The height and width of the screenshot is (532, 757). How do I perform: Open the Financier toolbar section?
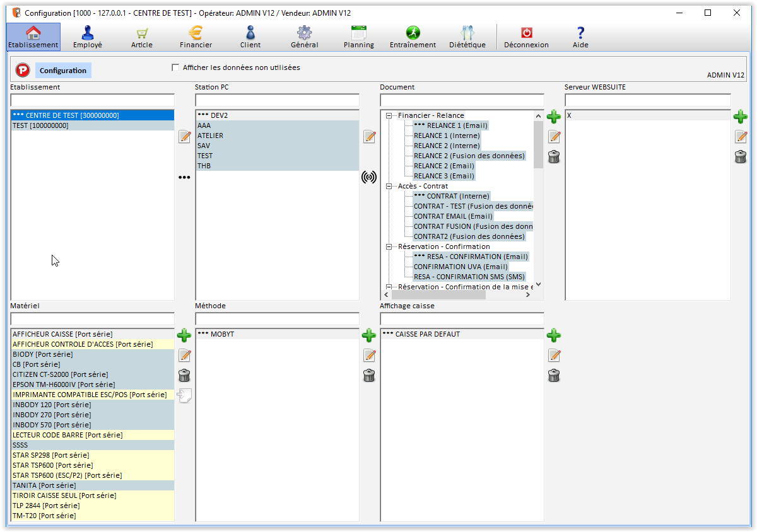(x=196, y=37)
